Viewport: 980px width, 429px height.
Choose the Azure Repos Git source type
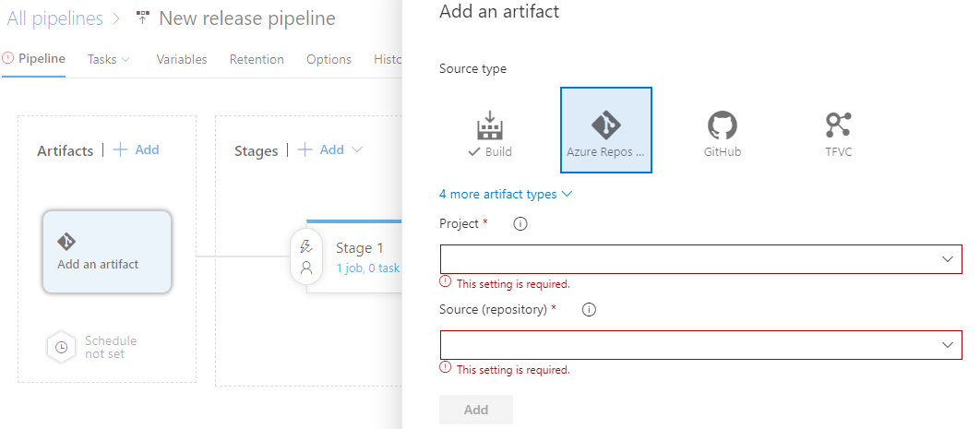tap(605, 130)
